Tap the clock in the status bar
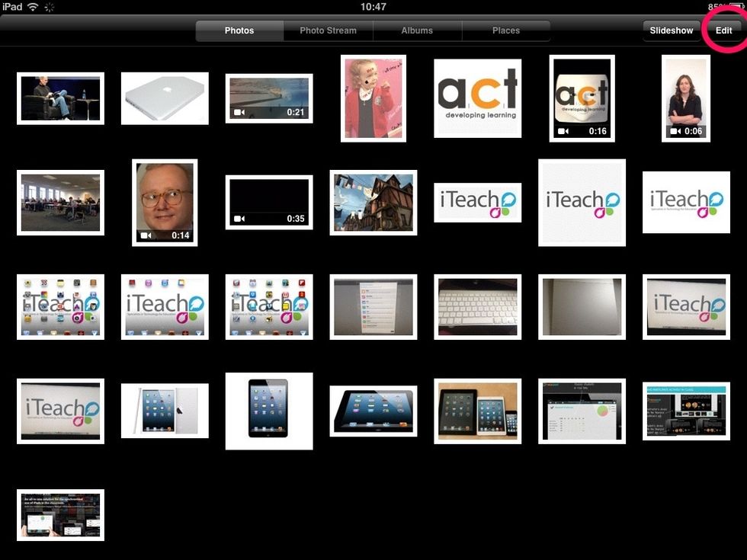The width and height of the screenshot is (747, 560). click(373, 7)
